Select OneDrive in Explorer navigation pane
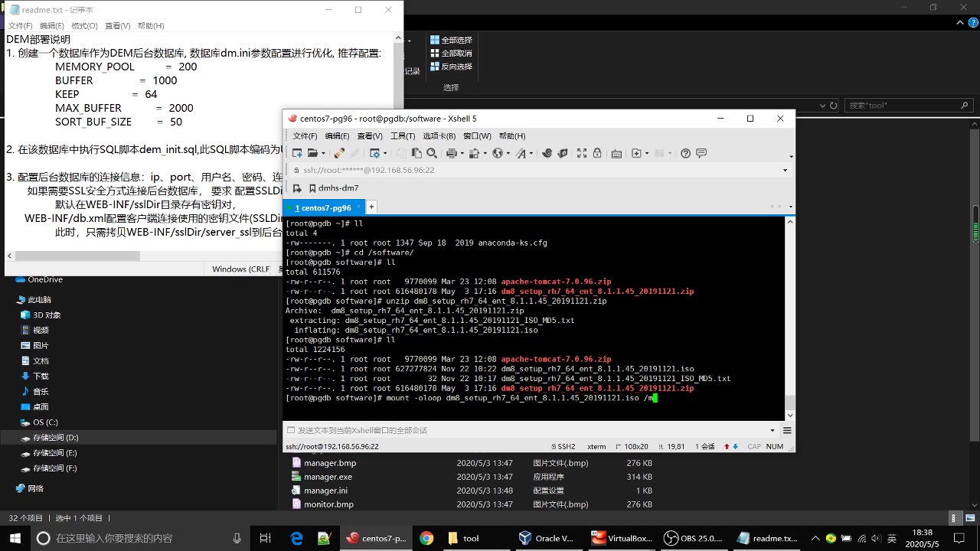Screen dimensions: 980x551 click(x=38, y=279)
